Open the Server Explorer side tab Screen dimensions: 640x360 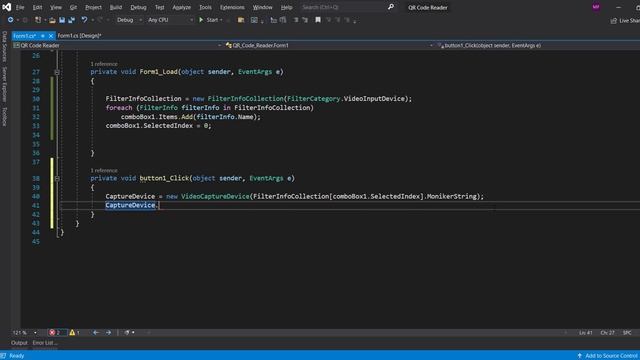5,84
